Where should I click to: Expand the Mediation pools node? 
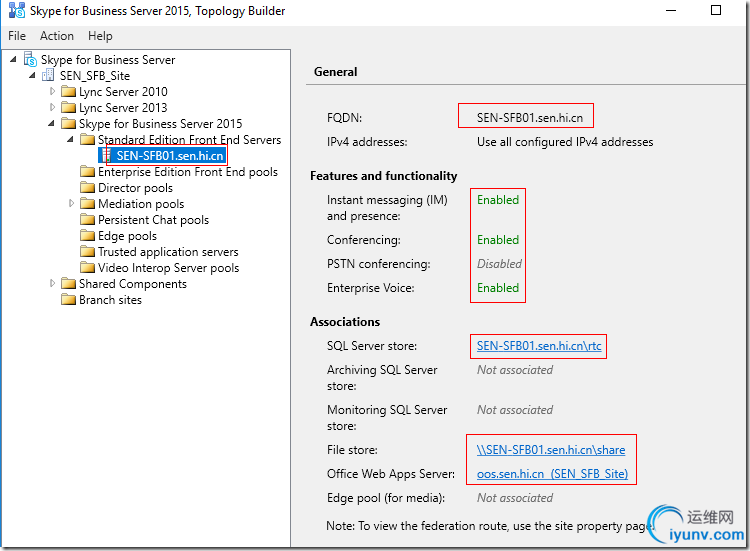click(71, 203)
